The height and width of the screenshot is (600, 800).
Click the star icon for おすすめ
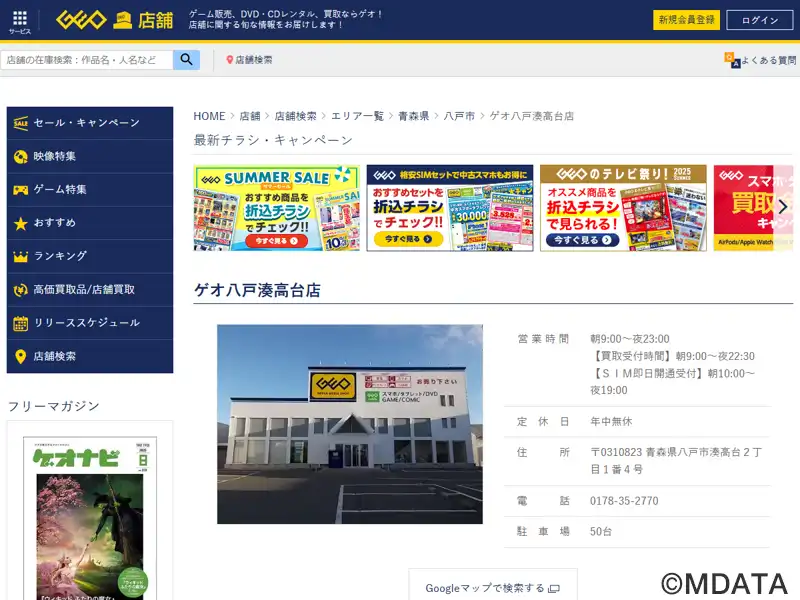pos(20,223)
